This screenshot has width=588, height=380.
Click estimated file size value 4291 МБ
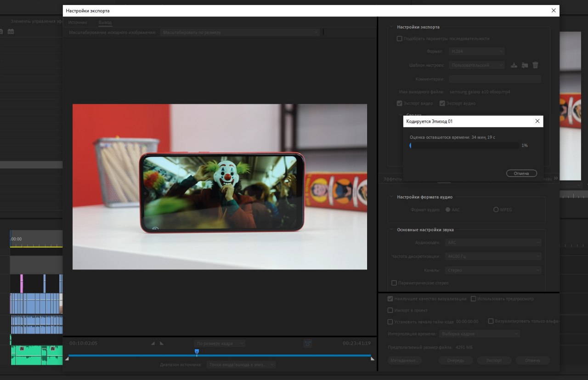(464, 347)
